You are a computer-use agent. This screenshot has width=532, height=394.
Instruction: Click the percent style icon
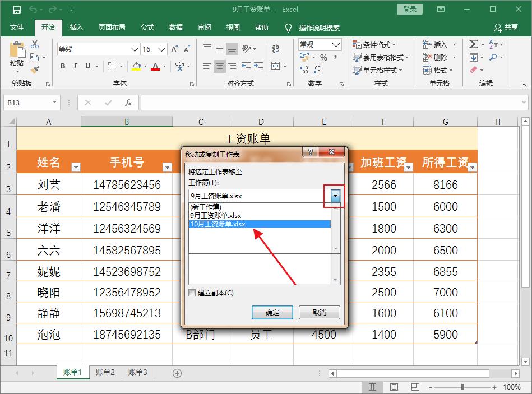pos(323,57)
